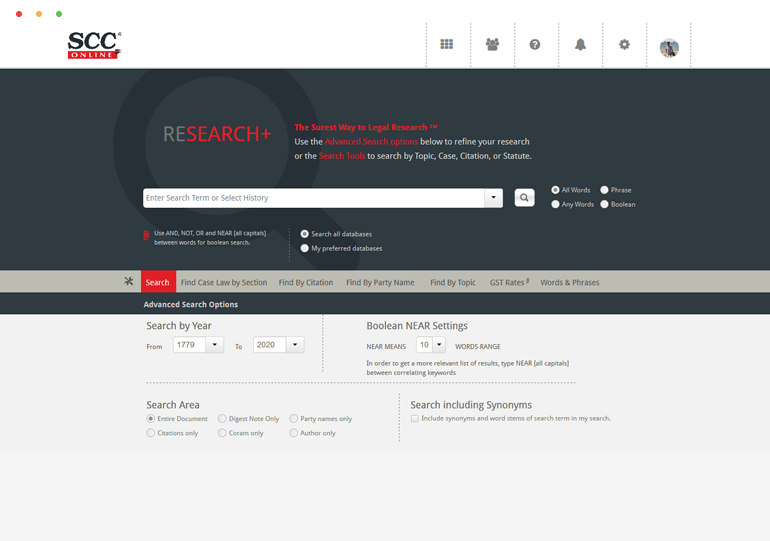Click the Search including Synonyms heading
Viewport: 770px width, 541px height.
(x=471, y=405)
